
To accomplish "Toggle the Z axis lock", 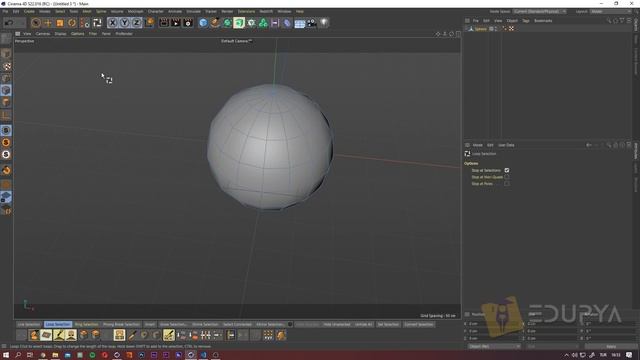I will (x=136, y=23).
